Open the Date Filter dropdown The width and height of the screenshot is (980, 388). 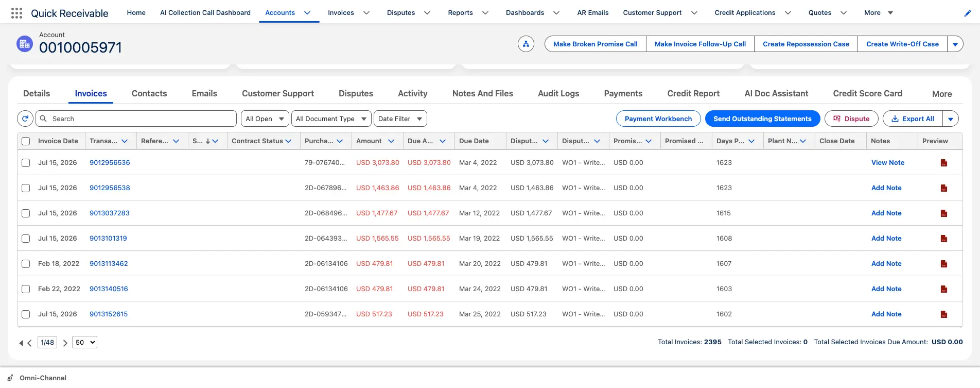400,119
